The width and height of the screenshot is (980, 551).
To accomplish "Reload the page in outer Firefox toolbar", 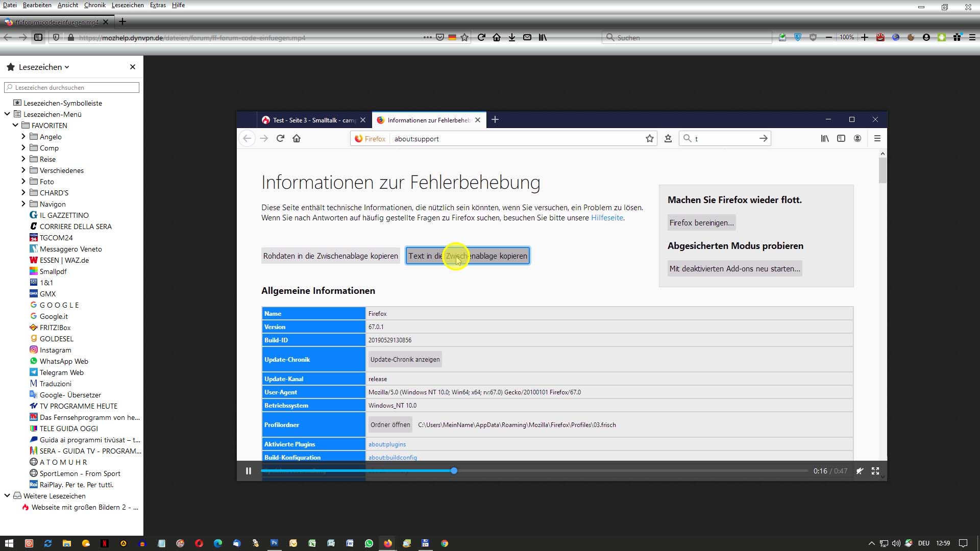I will pos(481,37).
